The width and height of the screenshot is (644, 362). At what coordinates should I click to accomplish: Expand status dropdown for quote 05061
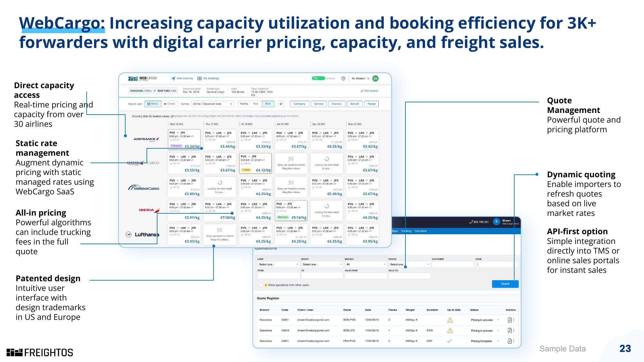(498, 320)
